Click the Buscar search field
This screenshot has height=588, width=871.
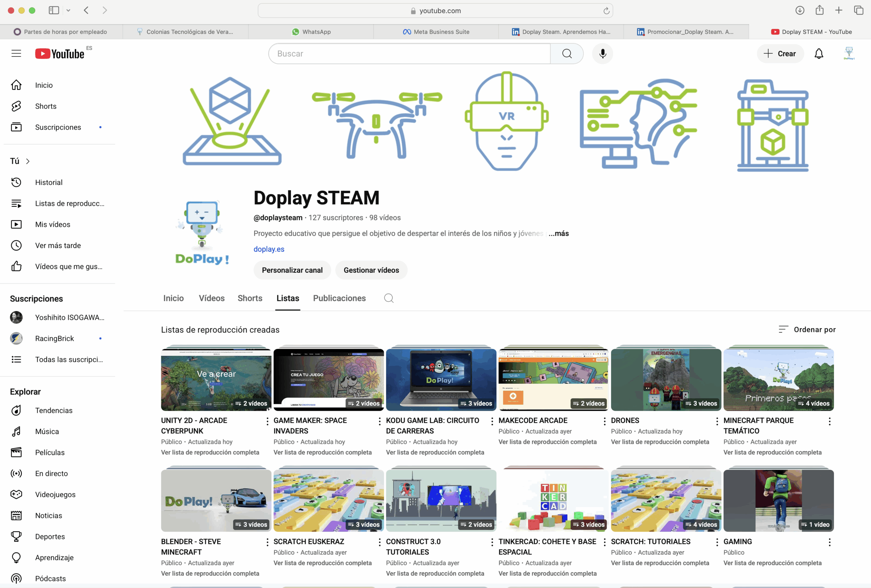(x=409, y=53)
